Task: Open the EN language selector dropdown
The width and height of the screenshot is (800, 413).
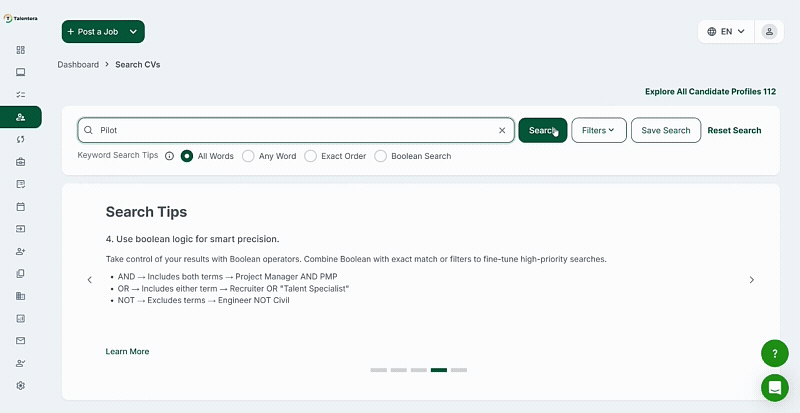Action: 725,31
